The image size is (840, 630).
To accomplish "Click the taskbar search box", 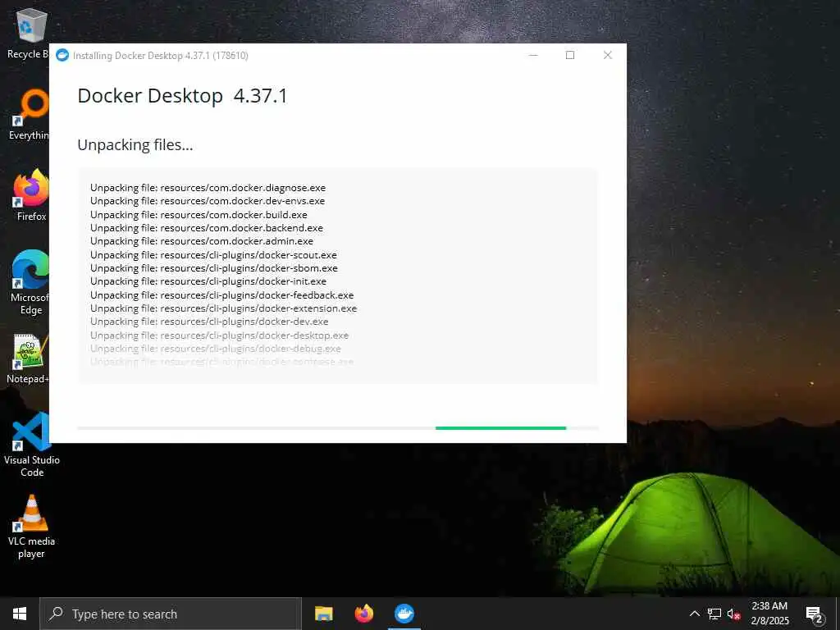I will point(171,614).
